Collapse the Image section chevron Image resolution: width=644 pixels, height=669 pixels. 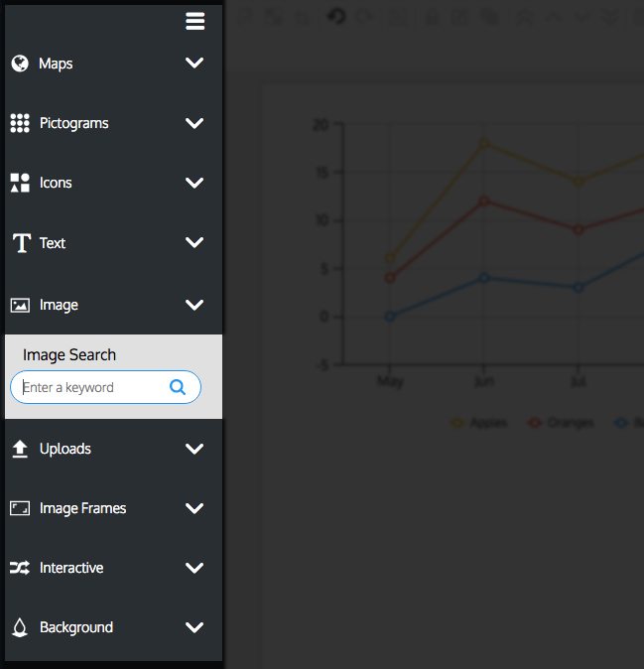pos(194,305)
